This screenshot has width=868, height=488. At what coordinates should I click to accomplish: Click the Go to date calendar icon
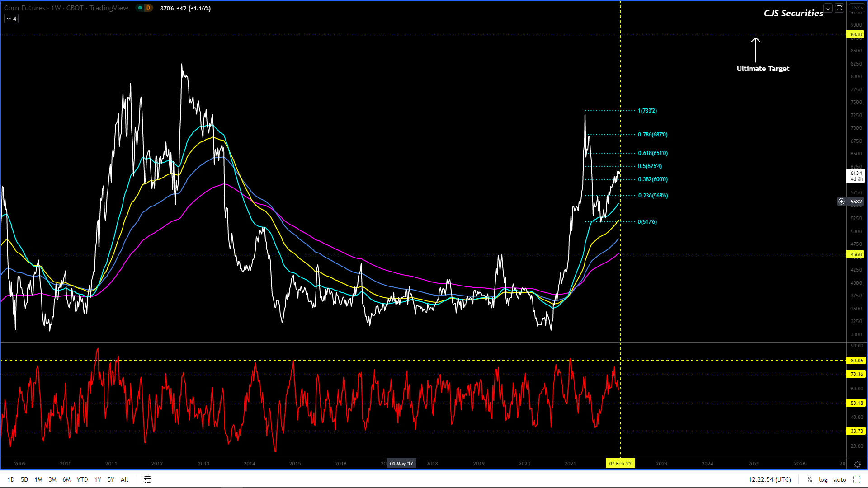point(147,479)
